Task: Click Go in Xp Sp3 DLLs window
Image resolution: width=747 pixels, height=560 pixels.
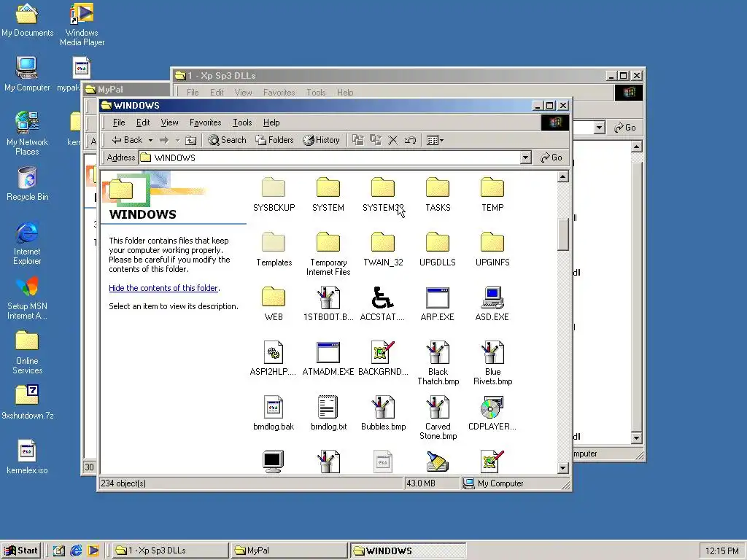Action: (x=625, y=128)
